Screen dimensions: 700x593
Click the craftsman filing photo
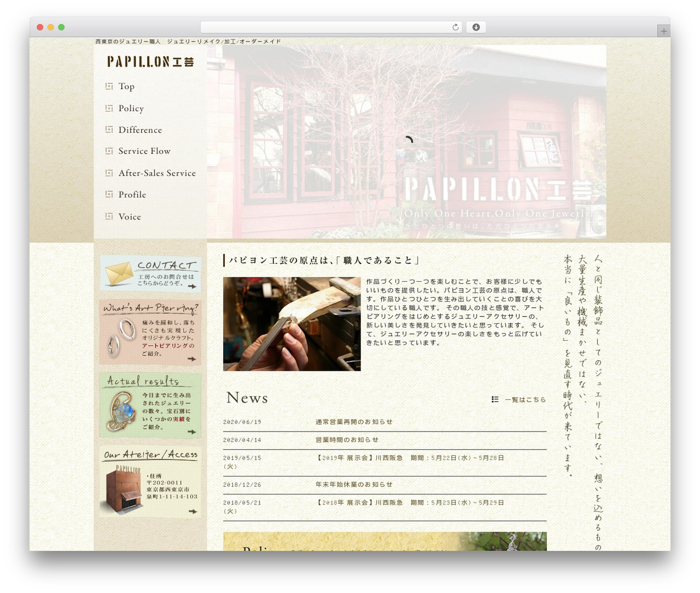click(291, 324)
